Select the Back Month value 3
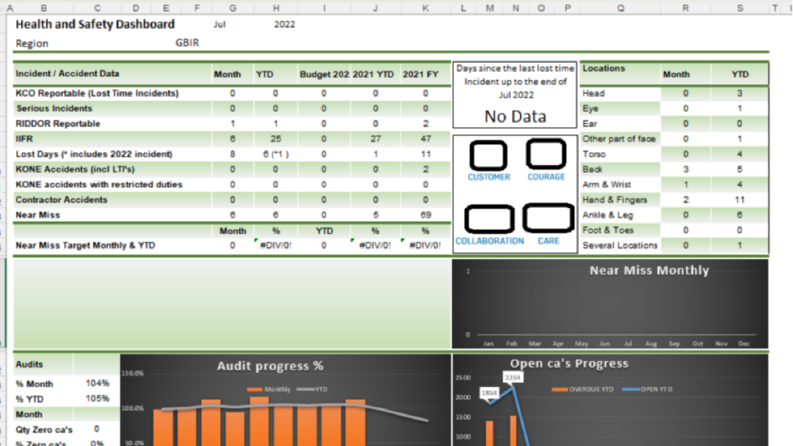 point(685,169)
